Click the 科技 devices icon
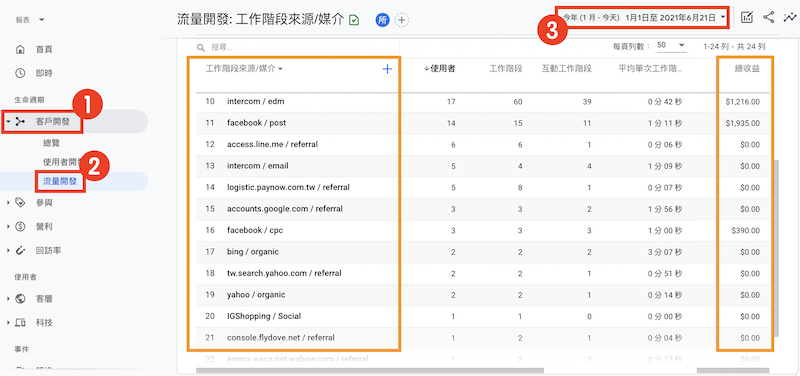Image resolution: width=800 pixels, height=376 pixels. click(20, 323)
